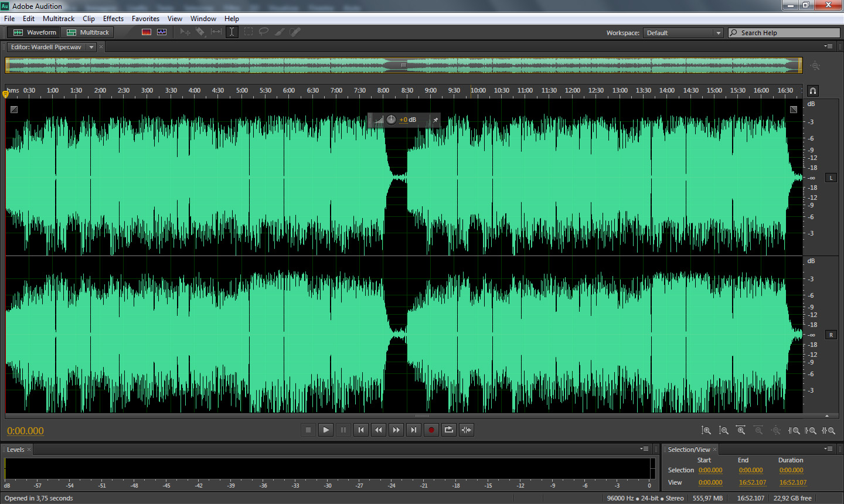The height and width of the screenshot is (504, 844).
Task: Open the View menu
Action: (175, 19)
